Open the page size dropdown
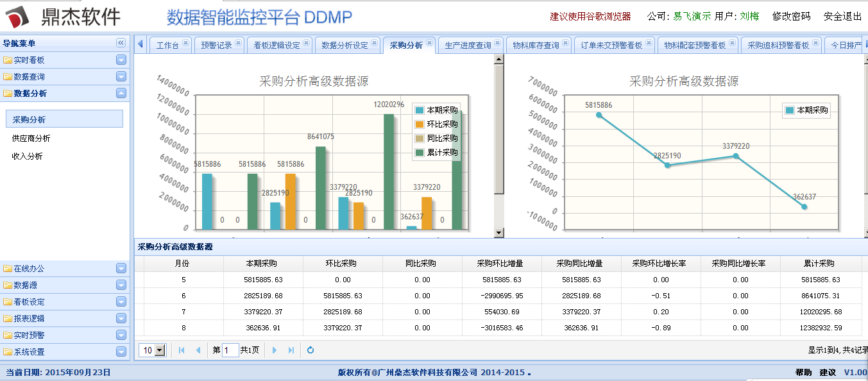 160,350
